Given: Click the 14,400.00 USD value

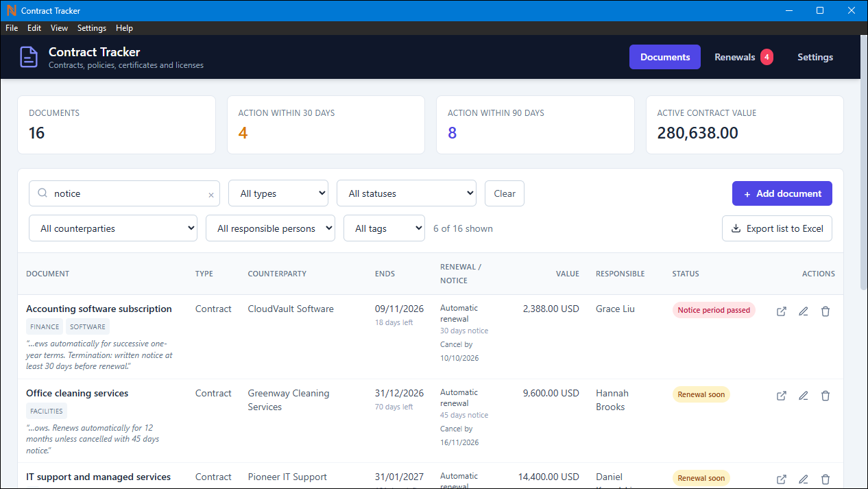Looking at the screenshot, I should tap(548, 477).
